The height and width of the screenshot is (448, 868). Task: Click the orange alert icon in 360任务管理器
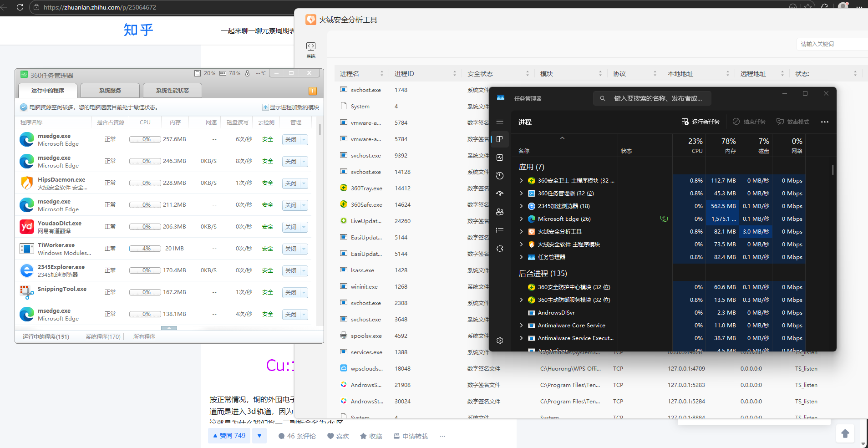point(313,91)
